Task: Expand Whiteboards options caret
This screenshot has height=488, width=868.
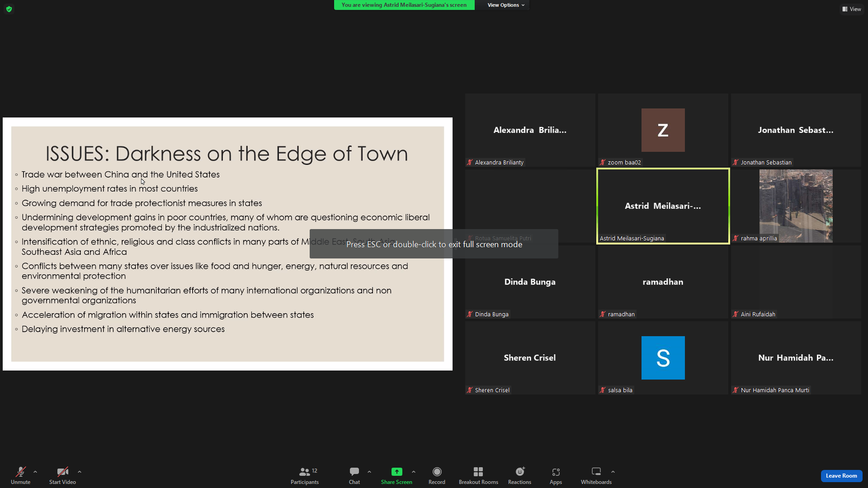Action: coord(613,472)
